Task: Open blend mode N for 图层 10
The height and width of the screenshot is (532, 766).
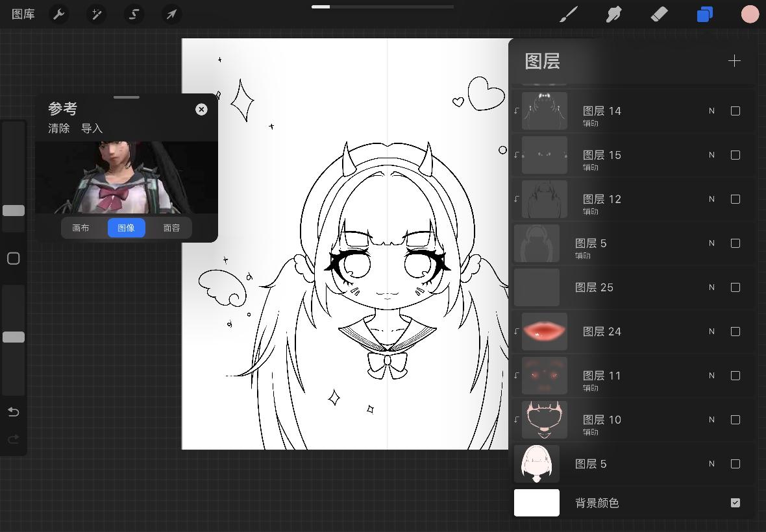Action: point(711,420)
